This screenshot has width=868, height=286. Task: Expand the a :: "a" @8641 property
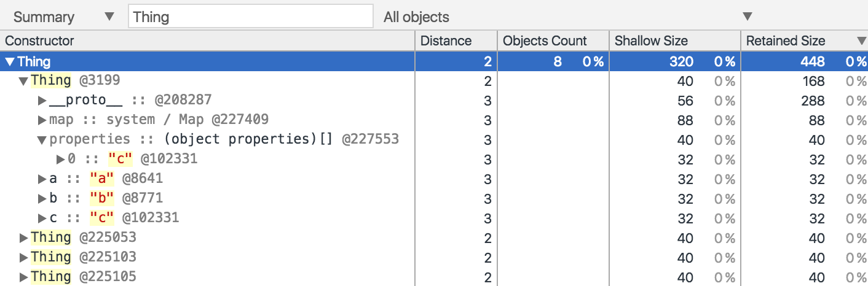[x=42, y=179]
